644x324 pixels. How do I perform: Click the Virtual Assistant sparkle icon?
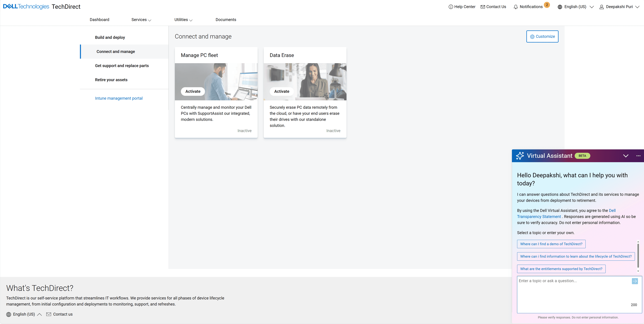click(520, 156)
